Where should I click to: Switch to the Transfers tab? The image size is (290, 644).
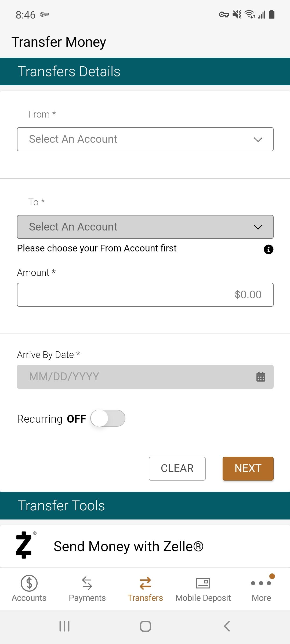[145, 589]
